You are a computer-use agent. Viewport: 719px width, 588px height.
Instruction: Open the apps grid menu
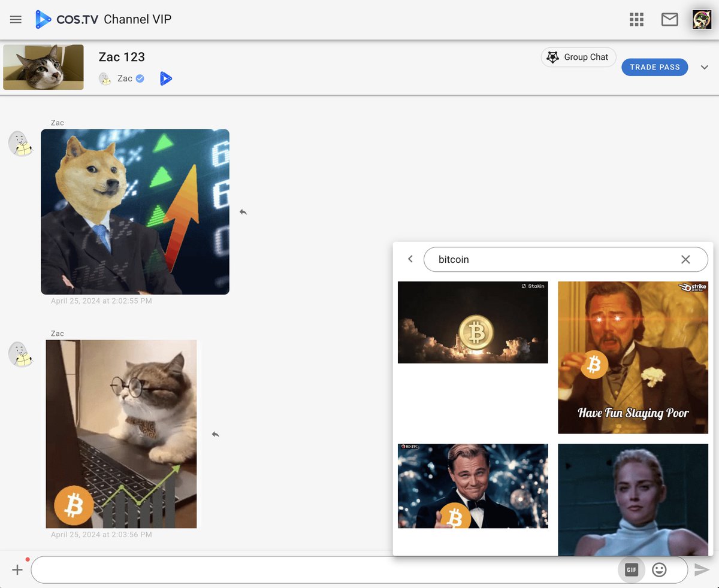pyautogui.click(x=636, y=20)
